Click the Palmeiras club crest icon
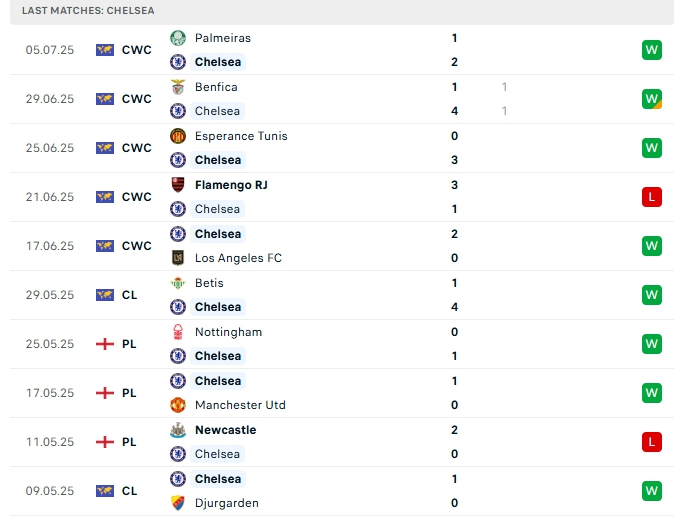 178,38
